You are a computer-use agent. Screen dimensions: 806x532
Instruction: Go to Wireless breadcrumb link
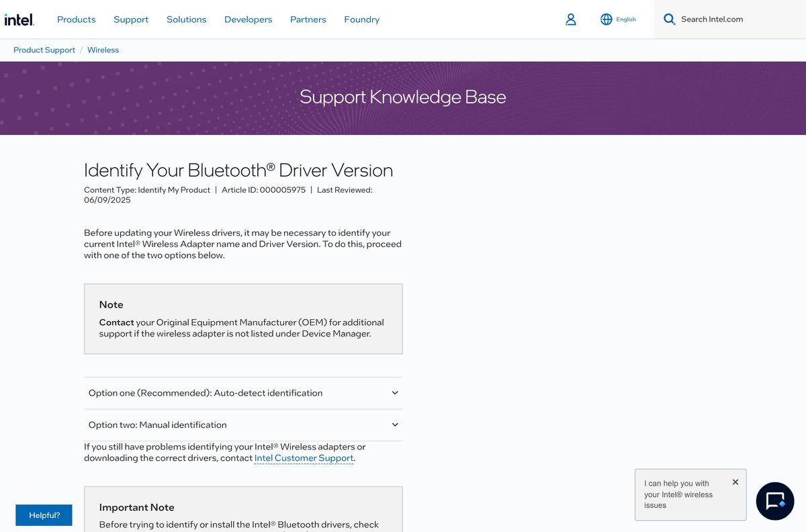(103, 50)
